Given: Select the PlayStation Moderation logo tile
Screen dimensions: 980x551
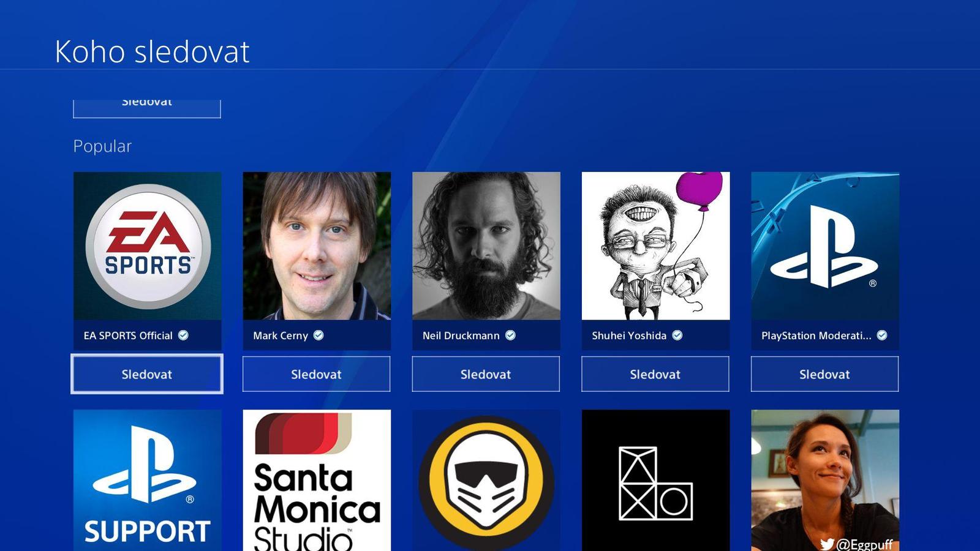Looking at the screenshot, I should 825,246.
